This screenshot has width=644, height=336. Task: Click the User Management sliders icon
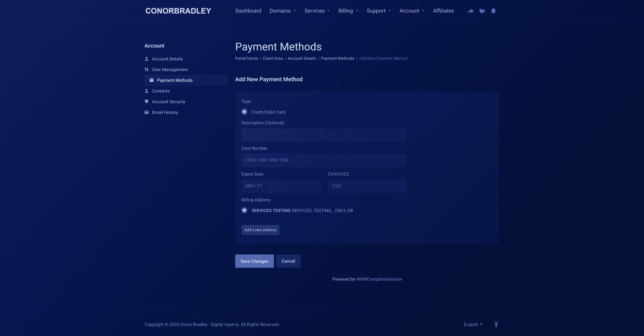pyautogui.click(x=146, y=69)
